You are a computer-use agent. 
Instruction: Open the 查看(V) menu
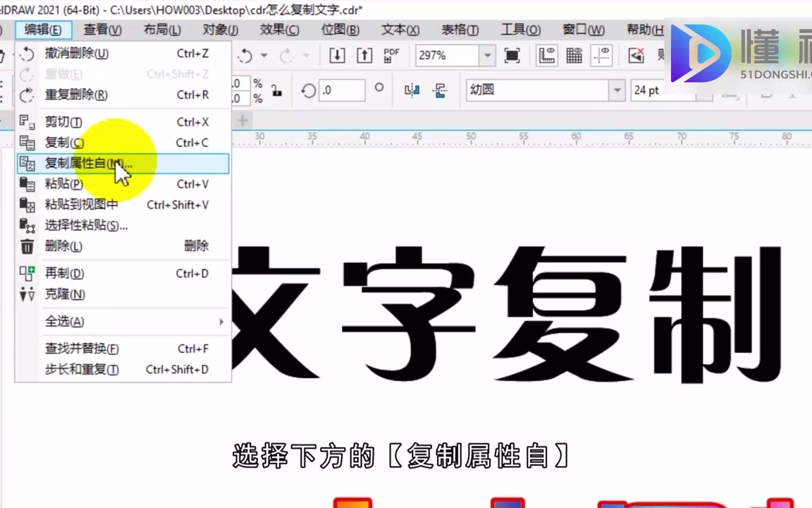(x=102, y=30)
